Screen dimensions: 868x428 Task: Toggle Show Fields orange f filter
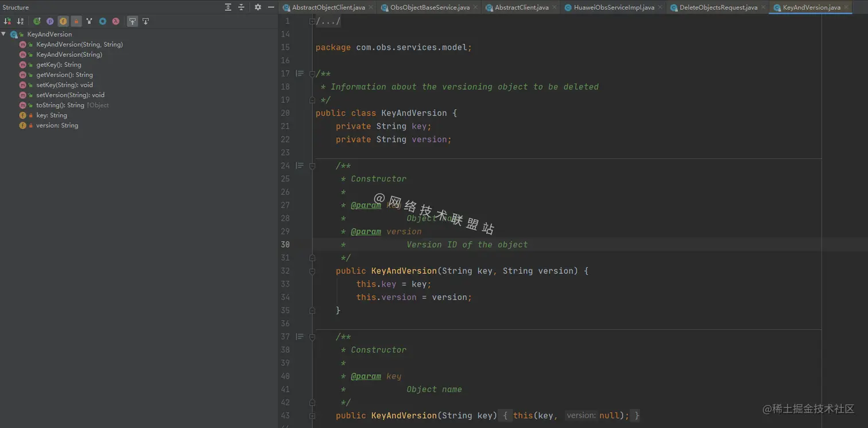pos(63,21)
